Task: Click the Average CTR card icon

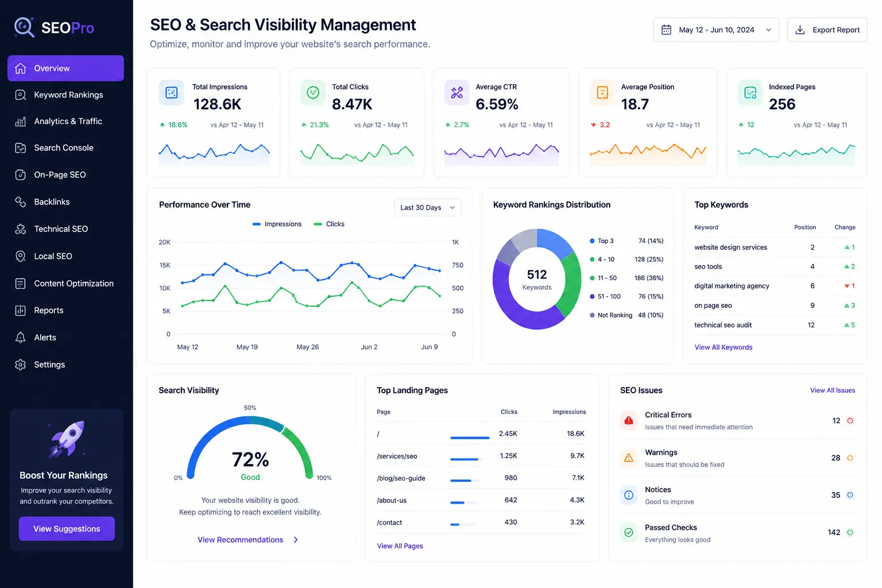Action: 457,92
